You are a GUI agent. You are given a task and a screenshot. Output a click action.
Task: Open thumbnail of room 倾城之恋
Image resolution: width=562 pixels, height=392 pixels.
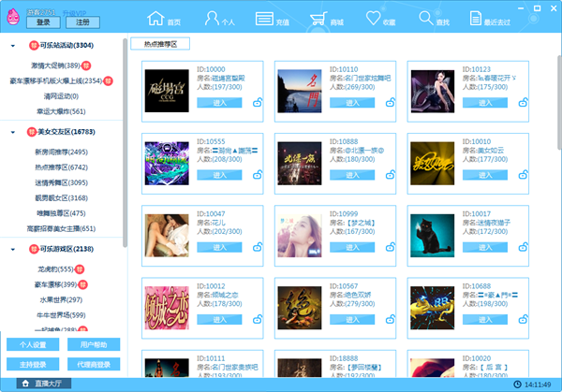pos(167,308)
